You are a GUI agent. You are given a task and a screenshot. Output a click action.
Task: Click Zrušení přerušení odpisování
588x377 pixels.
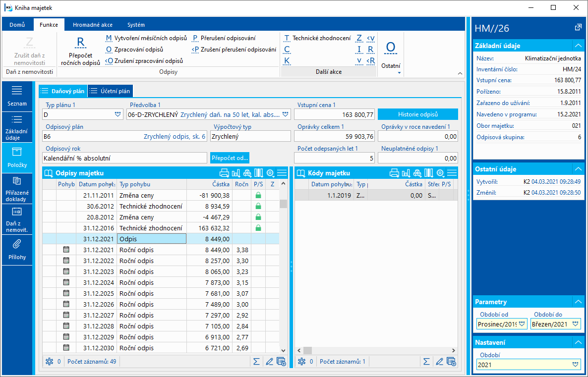234,50
